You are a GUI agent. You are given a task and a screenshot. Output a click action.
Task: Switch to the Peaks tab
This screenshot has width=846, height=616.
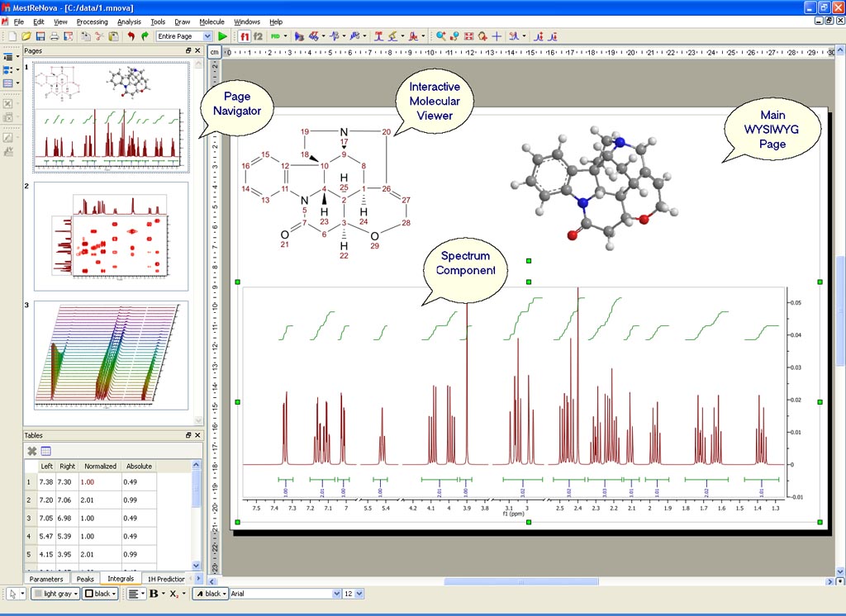[85, 579]
